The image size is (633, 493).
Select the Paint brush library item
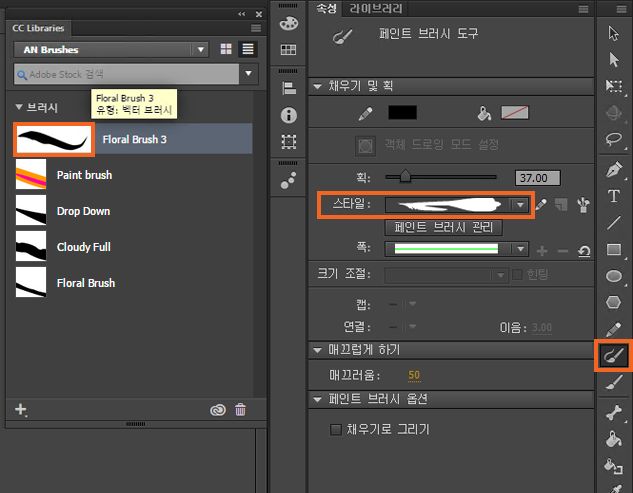133,174
